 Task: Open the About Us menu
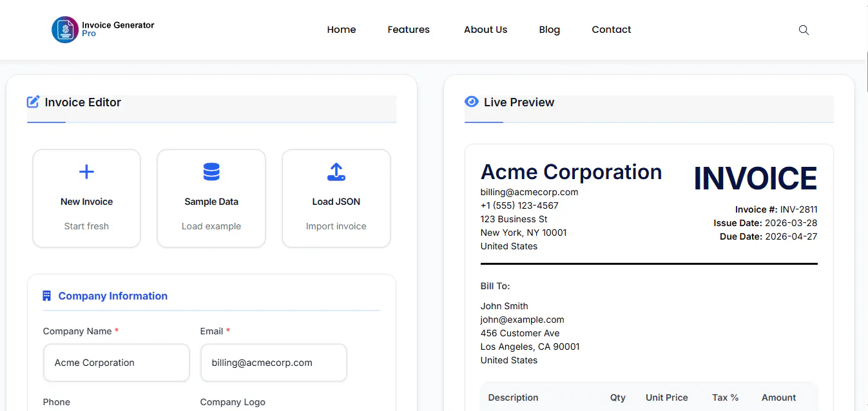coord(486,30)
